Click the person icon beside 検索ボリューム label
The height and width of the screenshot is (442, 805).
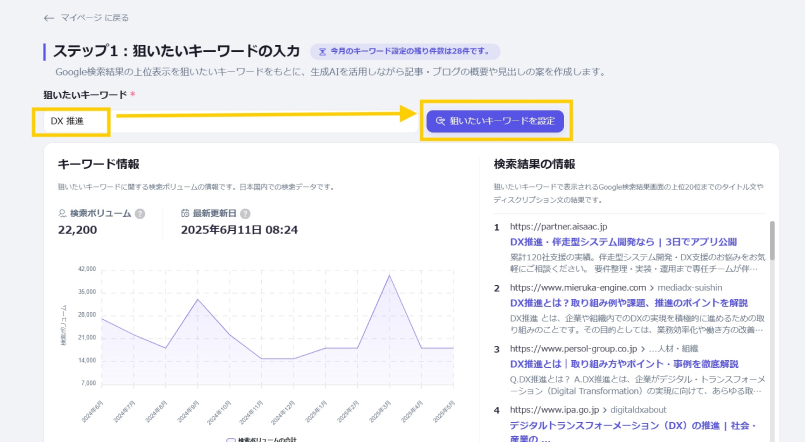62,213
